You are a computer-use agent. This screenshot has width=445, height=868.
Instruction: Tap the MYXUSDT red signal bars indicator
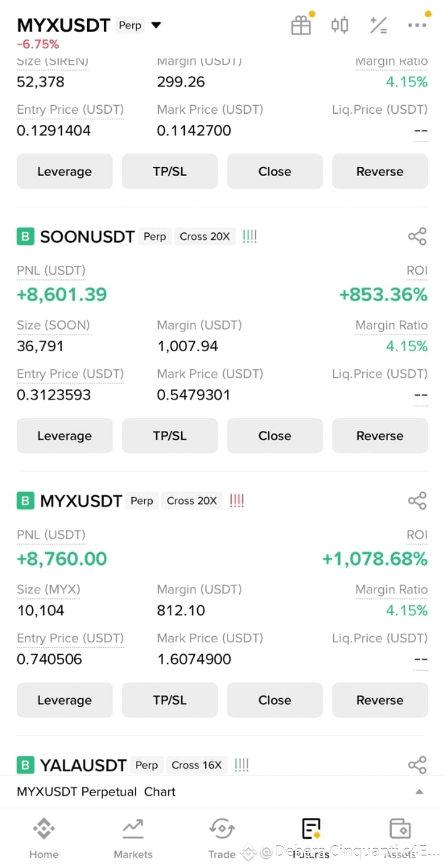click(x=237, y=501)
